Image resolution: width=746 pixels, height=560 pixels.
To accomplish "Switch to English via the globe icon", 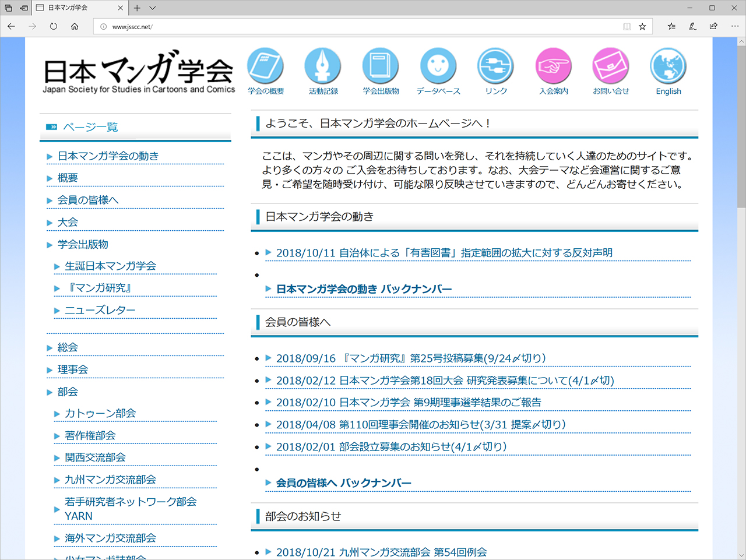I will (x=668, y=66).
